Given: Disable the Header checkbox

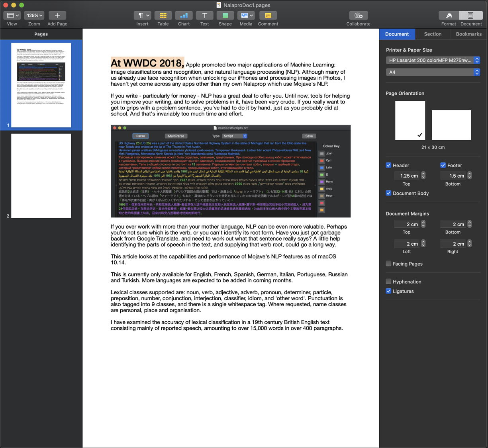Looking at the screenshot, I should click(x=388, y=165).
